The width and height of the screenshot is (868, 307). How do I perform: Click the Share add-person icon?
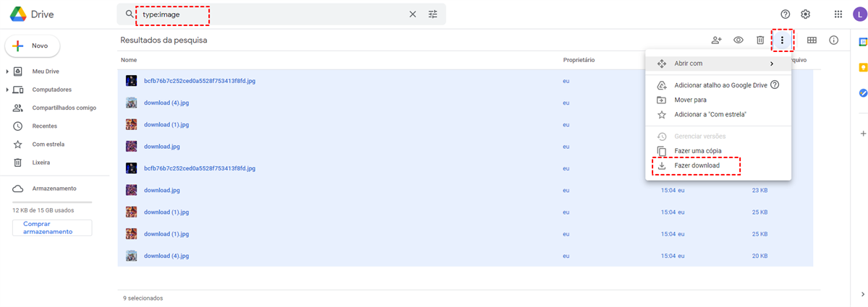tap(717, 40)
